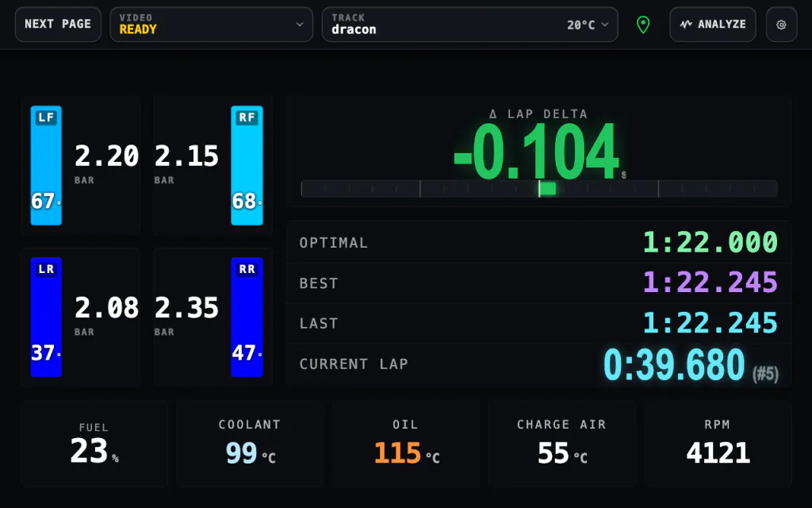Click the OPTIMAL time 1:22.000
The image size is (812, 508).
coord(710,242)
